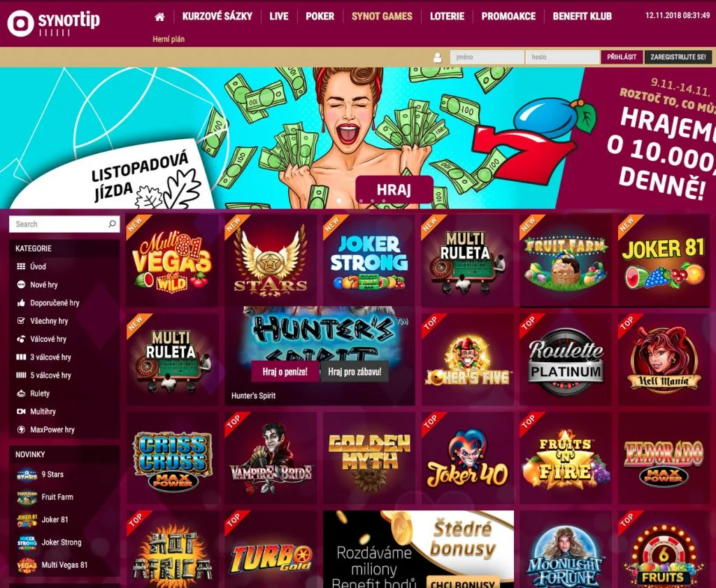Image resolution: width=716 pixels, height=588 pixels.
Task: Click the PŘIHLÁSIT login button
Action: 622,57
